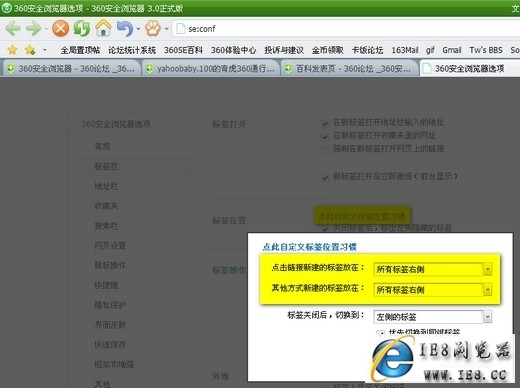Select 快速保存 in options sidebar
The width and height of the screenshot is (520, 388).
tap(110, 345)
